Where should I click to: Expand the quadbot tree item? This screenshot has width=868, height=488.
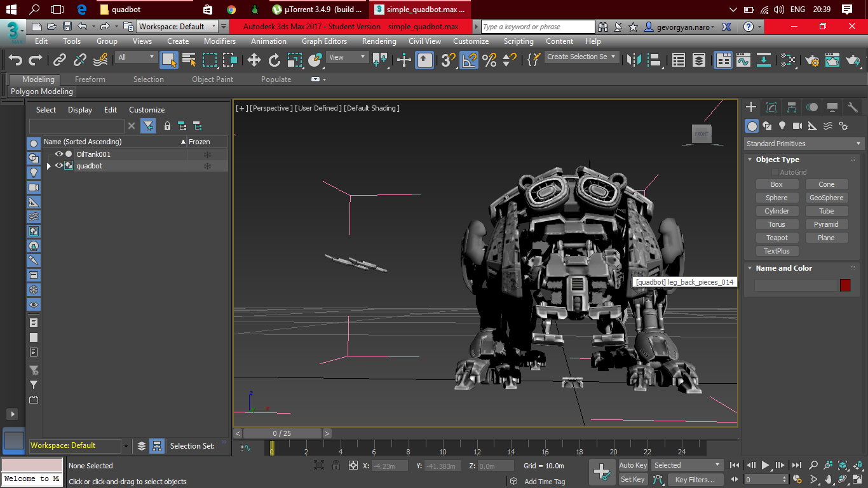point(49,166)
